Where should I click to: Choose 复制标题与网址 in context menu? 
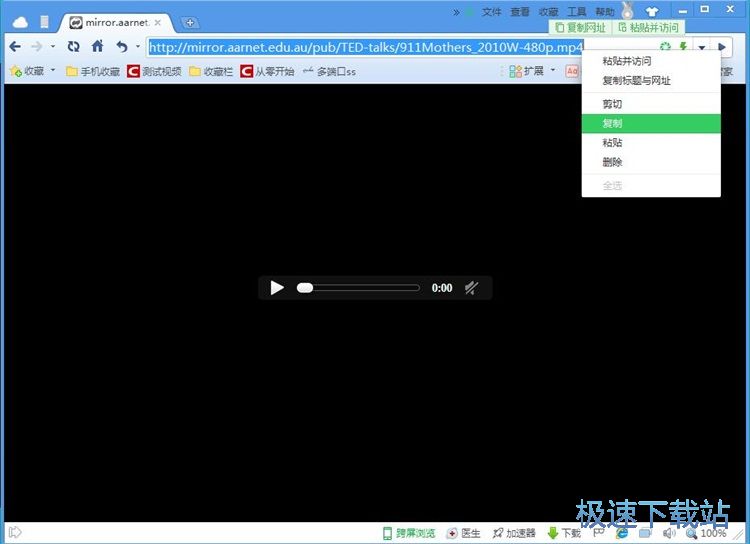[651, 80]
